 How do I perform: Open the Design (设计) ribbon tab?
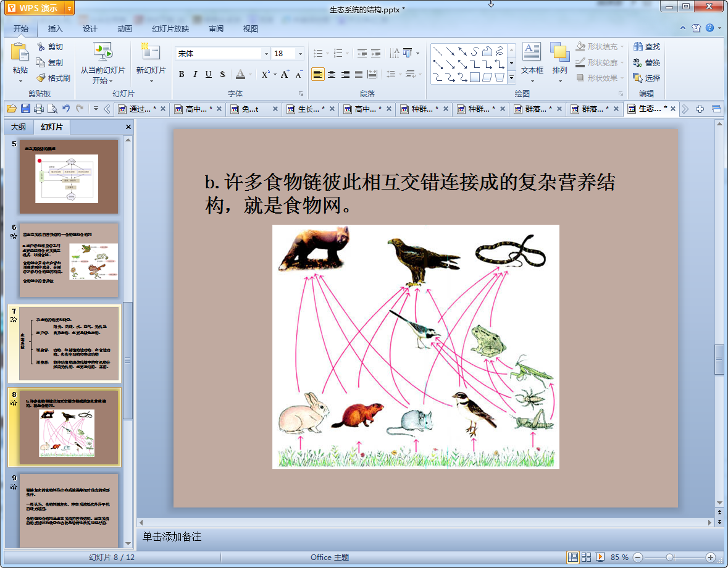pos(90,29)
